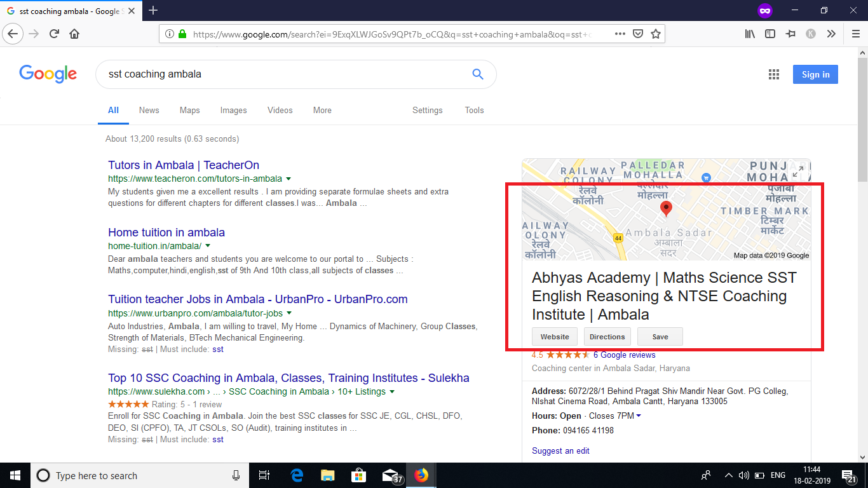Click in the Google search input field
This screenshot has height=488, width=868.
[280, 74]
